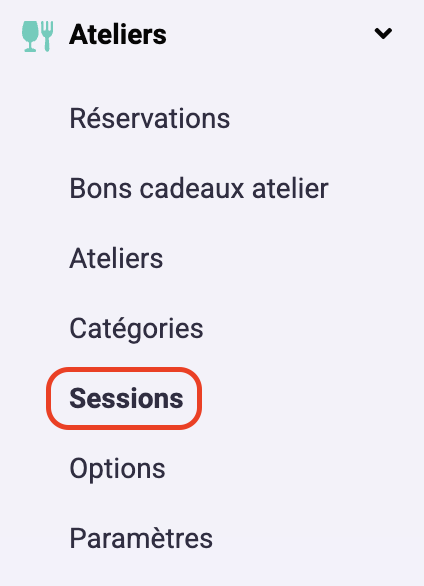Select the highlighted Sessions item
424x586 pixels.
pyautogui.click(x=126, y=398)
